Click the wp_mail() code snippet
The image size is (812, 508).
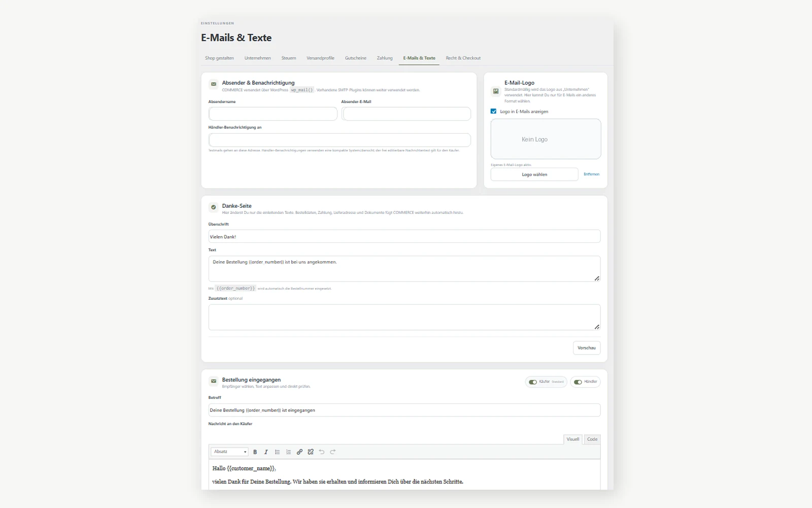[302, 90]
